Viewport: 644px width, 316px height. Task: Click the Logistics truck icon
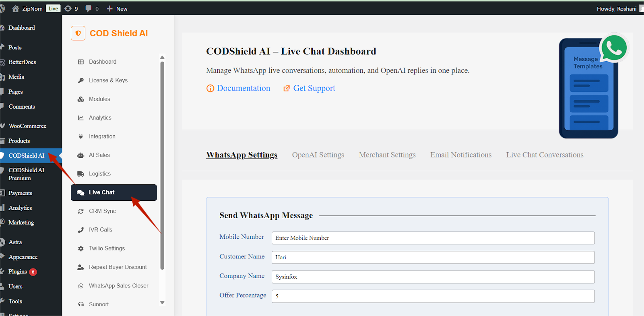[x=81, y=174]
